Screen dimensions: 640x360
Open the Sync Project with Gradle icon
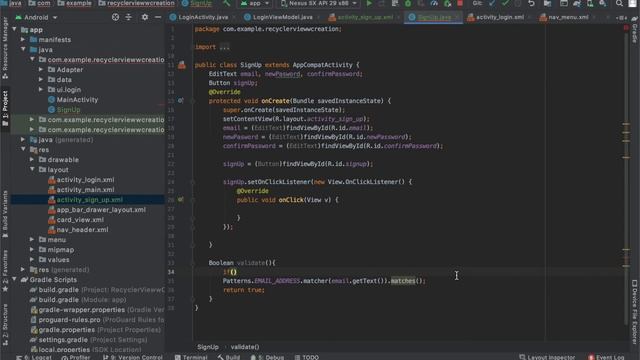577,3
